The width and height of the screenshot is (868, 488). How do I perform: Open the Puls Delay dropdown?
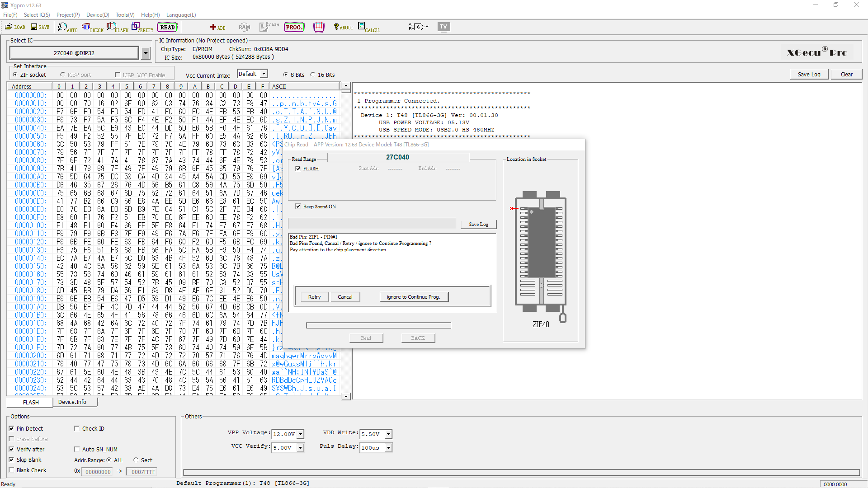(388, 448)
